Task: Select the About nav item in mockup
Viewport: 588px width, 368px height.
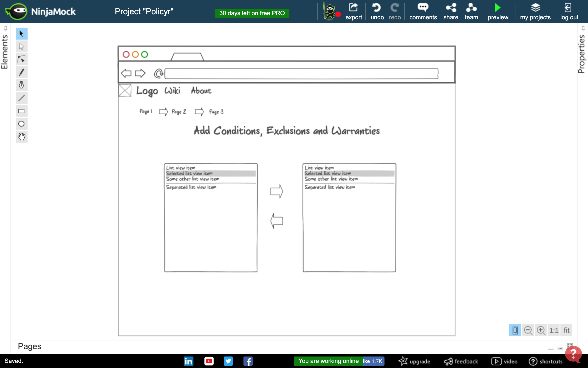Action: pos(201,91)
